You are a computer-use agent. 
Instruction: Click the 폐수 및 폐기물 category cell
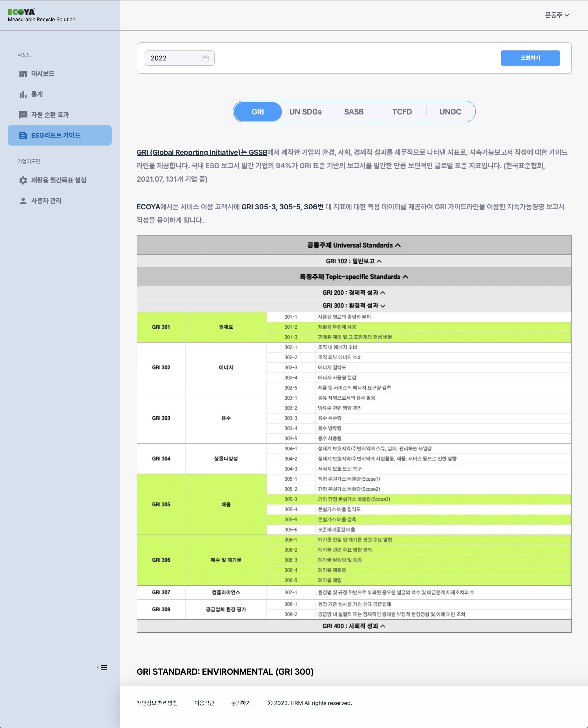(x=226, y=560)
